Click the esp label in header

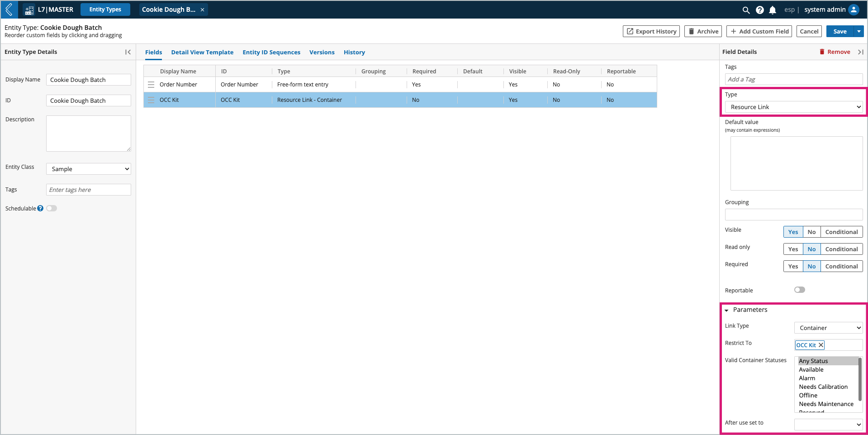[x=789, y=10]
